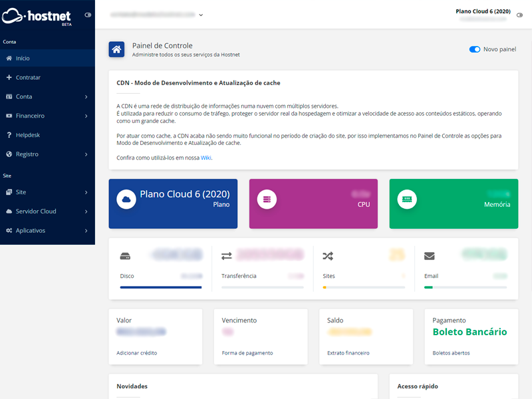Image resolution: width=532 pixels, height=399 pixels.
Task: Open the Financeiro menu item
Action: click(x=47, y=116)
